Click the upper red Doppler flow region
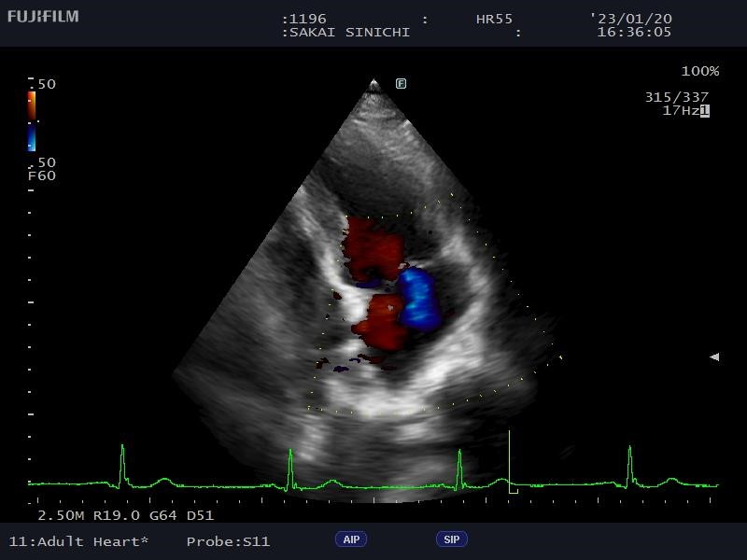Image resolution: width=747 pixels, height=560 pixels. tap(373, 247)
